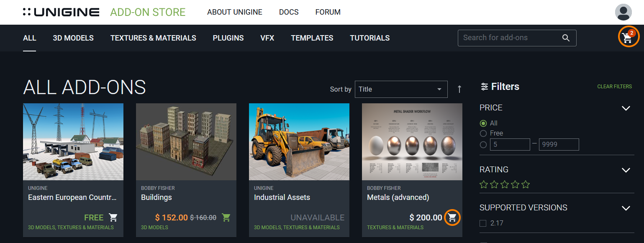Switch to the TUTORIALS tab
Image resolution: width=644 pixels, height=243 pixels.
[x=370, y=38]
